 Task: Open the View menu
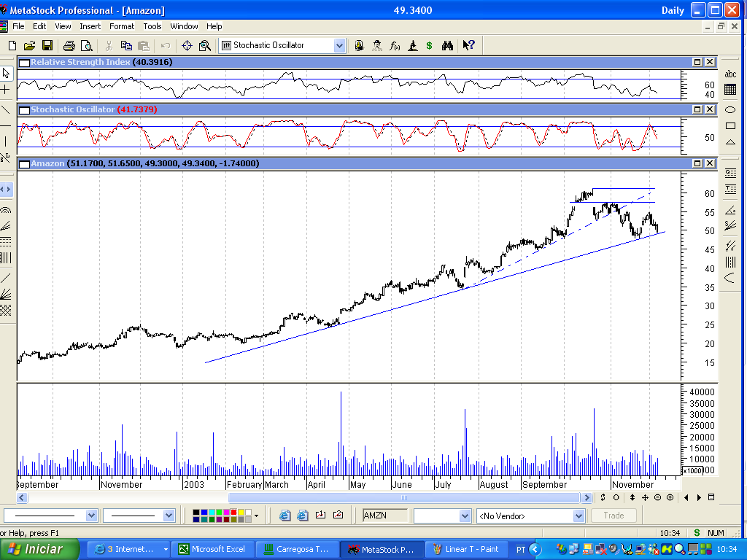pos(63,26)
